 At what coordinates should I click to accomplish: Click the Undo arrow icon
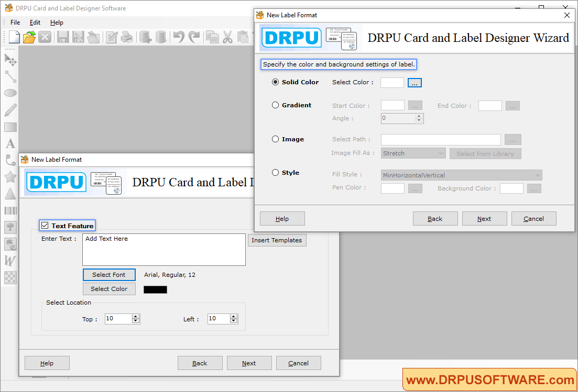point(179,37)
